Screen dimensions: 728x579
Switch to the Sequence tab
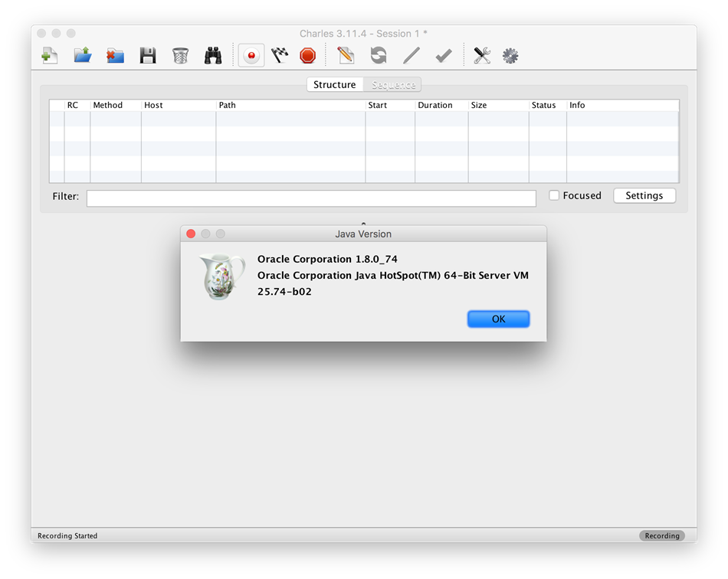coord(393,84)
